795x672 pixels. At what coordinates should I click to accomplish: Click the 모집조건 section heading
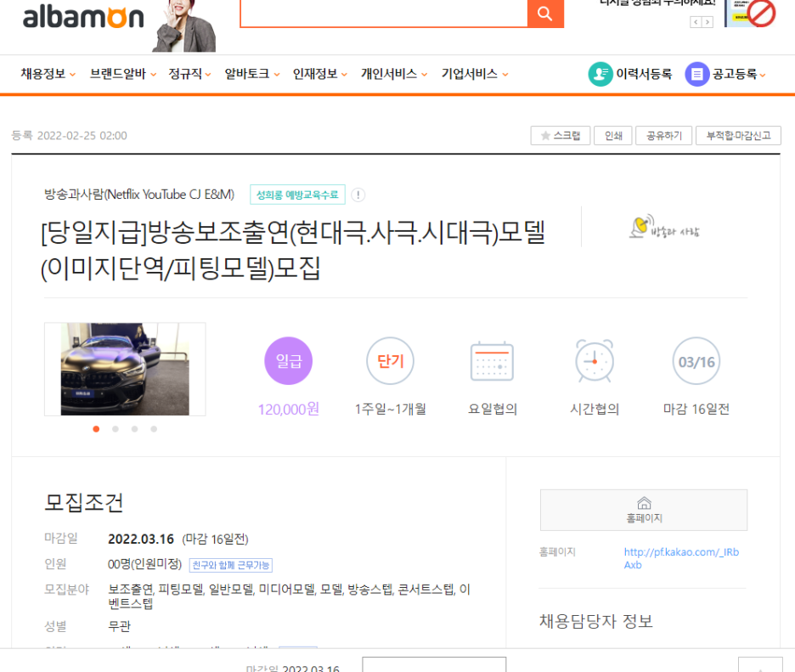coord(84,503)
